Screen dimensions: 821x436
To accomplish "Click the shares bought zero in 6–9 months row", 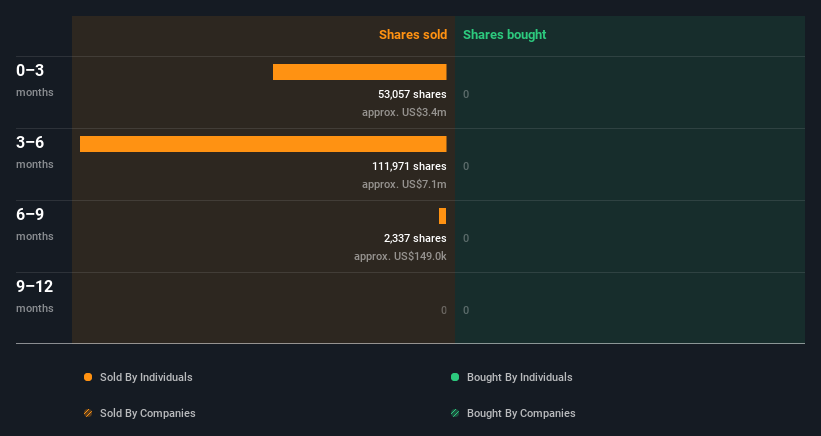I will [466, 238].
